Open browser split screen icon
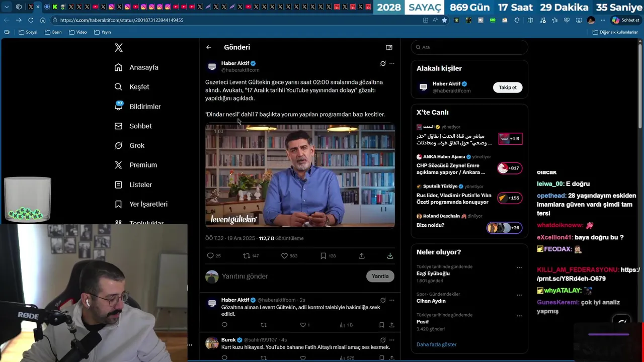Screen dimensions: 644x362 coord(530,20)
